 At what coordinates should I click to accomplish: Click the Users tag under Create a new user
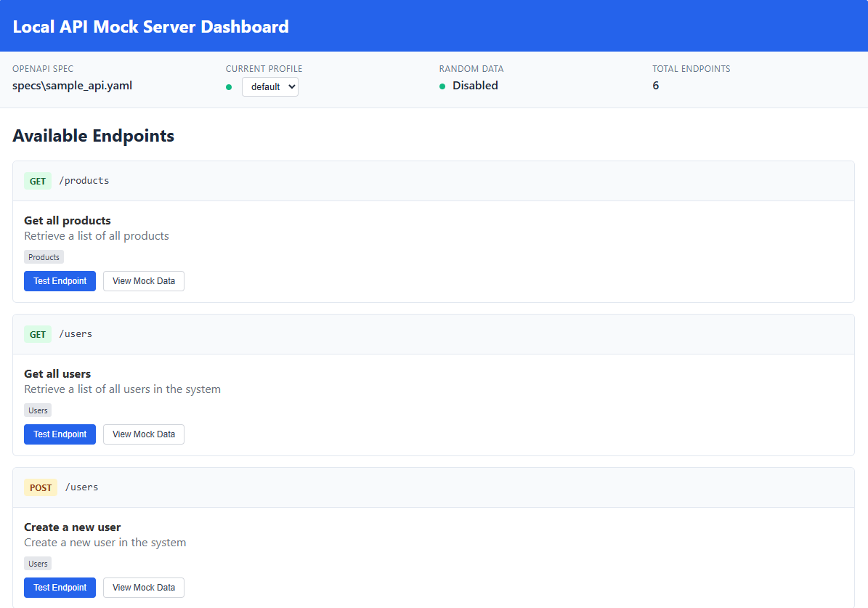(38, 564)
